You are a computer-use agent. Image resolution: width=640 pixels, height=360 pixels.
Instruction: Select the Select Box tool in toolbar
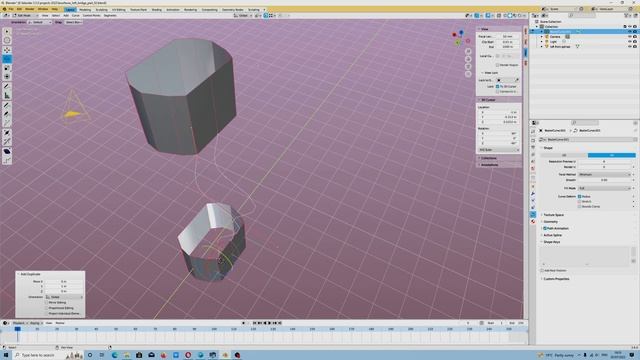[x=7, y=31]
